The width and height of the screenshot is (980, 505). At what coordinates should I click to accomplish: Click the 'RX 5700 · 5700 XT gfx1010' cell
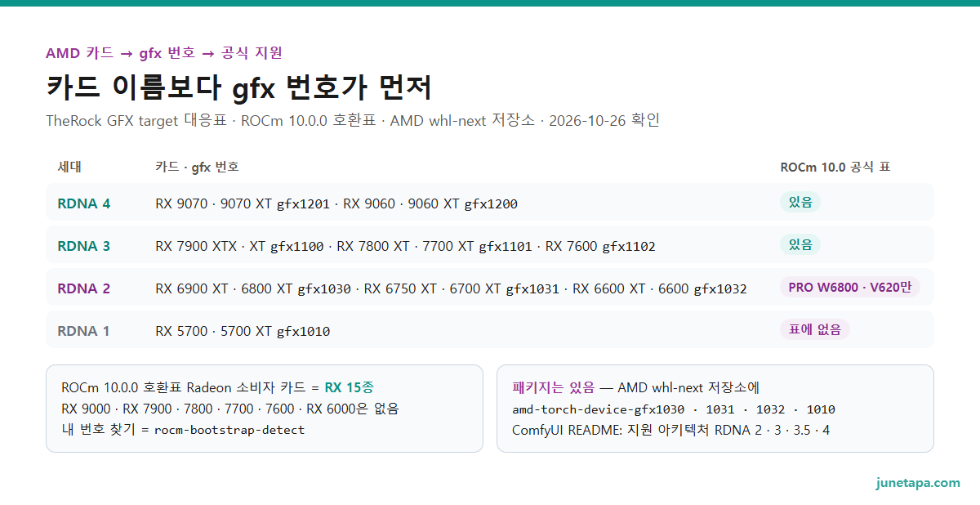pyautogui.click(x=243, y=331)
